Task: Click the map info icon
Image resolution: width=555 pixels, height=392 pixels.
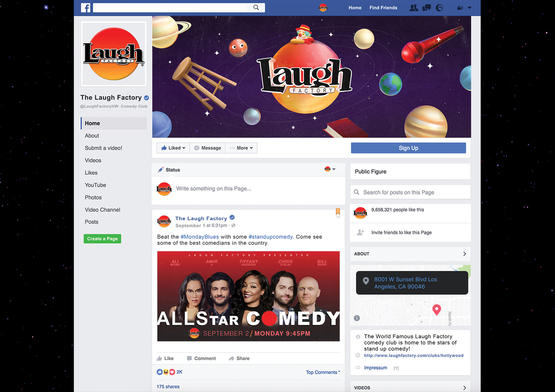Action: [357, 318]
